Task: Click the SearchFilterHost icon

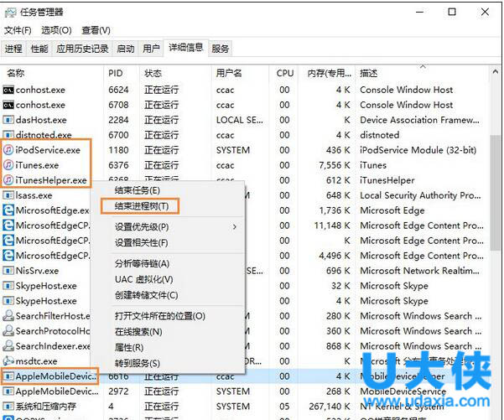Action: click(8, 315)
